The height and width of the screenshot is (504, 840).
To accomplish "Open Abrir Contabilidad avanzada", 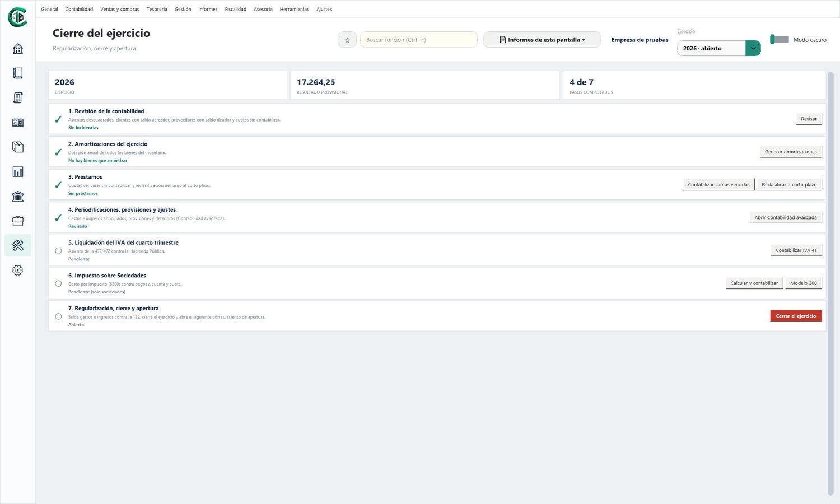I will pyautogui.click(x=786, y=217).
